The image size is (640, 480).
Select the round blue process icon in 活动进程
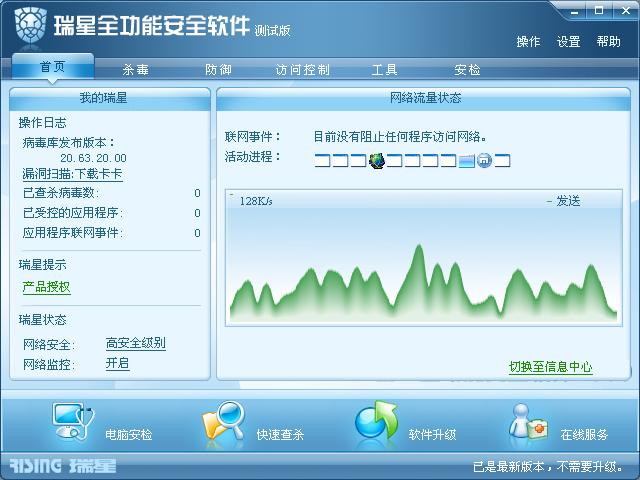coord(484,160)
